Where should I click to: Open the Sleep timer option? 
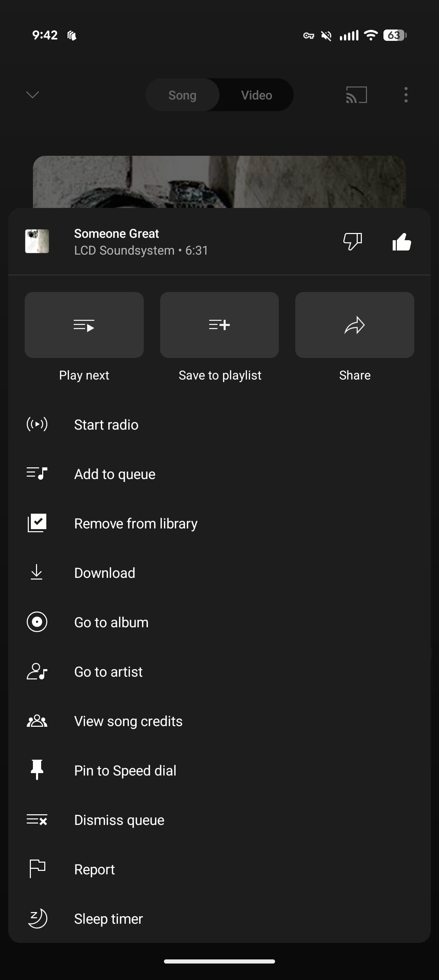pos(108,919)
